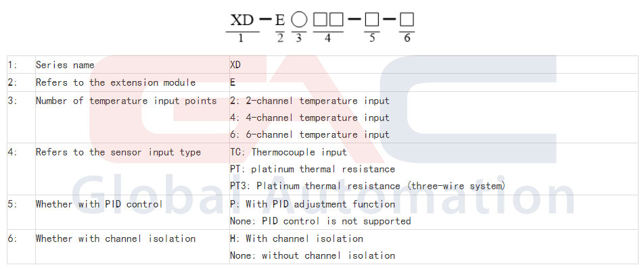Viewport: 644px width, 269px height.
Task: Select '2: 2-channel temperature input' line
Action: tap(310, 101)
